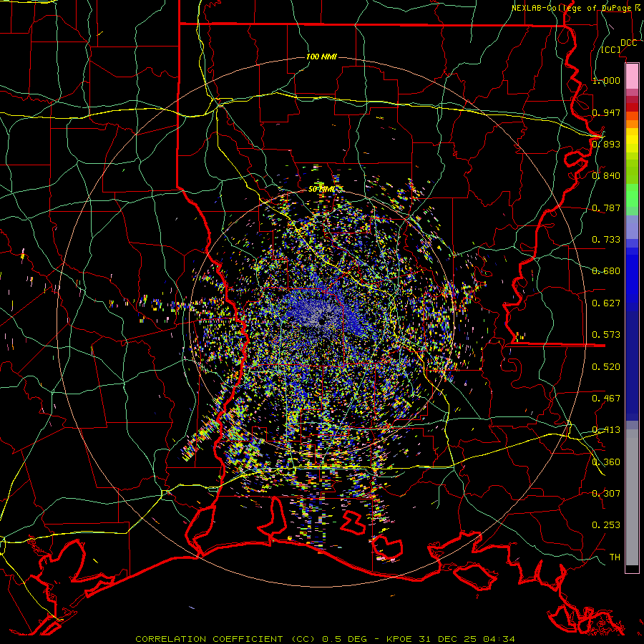Click the 1.000 color scale value
This screenshot has height=644, width=644.
(606, 80)
